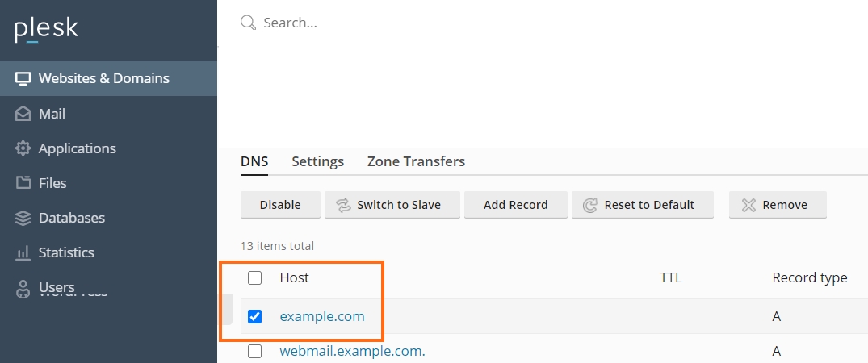Click the Plesk logo

click(47, 30)
